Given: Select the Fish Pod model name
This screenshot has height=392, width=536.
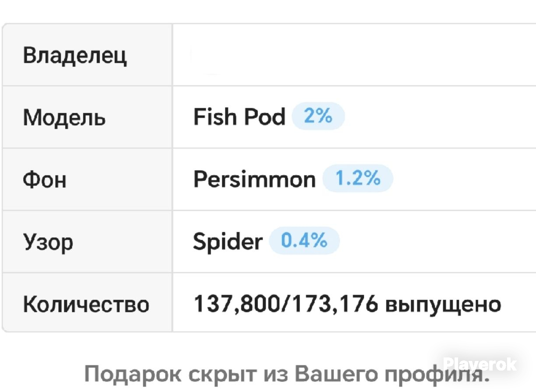Looking at the screenshot, I should coord(239,117).
